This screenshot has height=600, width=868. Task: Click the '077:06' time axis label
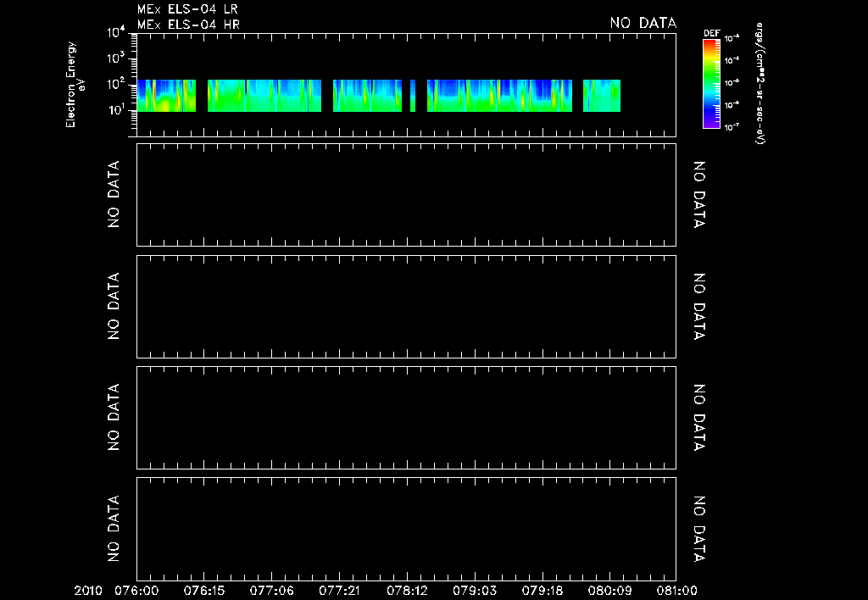point(272,591)
